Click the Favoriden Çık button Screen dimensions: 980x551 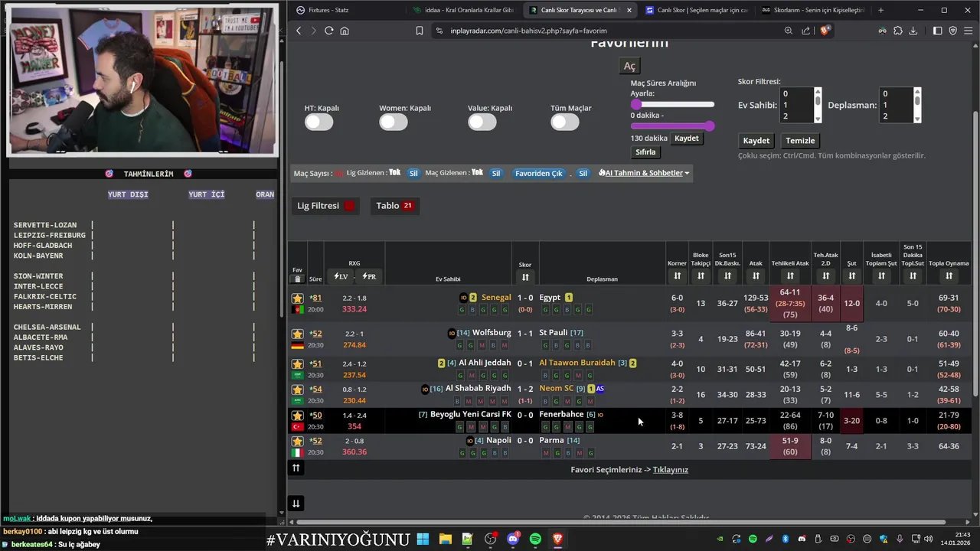click(538, 173)
